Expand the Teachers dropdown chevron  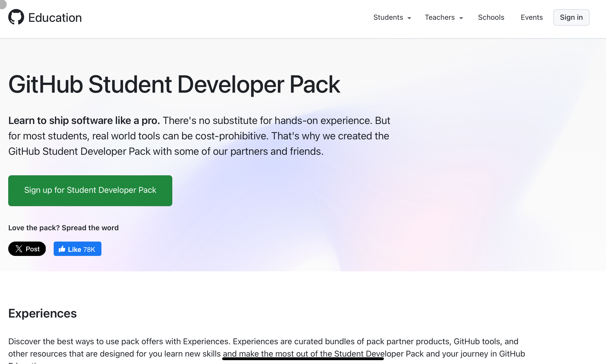[x=461, y=18]
